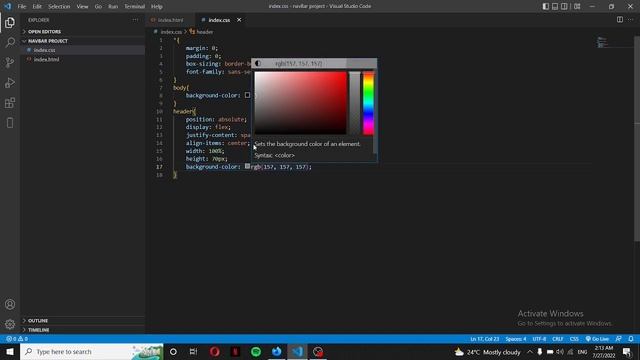Open errors and warnings in status bar
640x360 pixels.
point(17,339)
